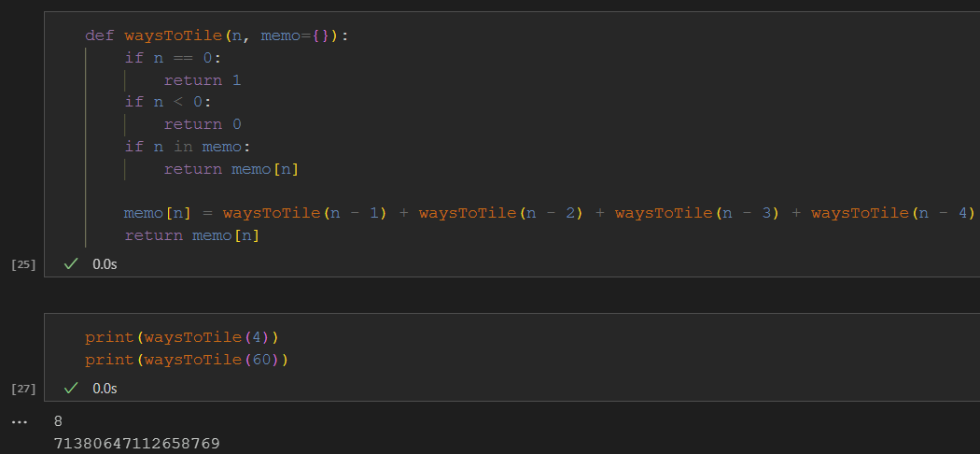
Task: Click the 'return 1' line
Action: 203,80
